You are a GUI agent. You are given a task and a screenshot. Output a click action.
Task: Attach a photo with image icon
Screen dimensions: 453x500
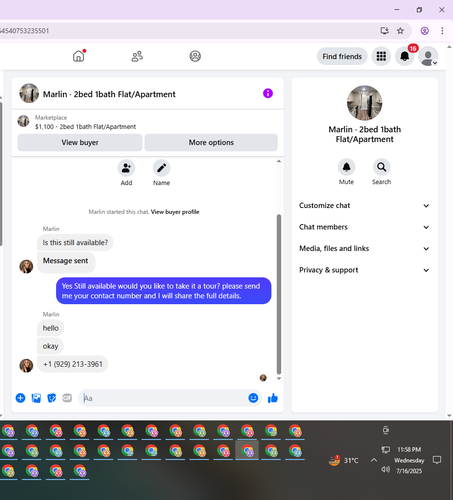tap(36, 398)
